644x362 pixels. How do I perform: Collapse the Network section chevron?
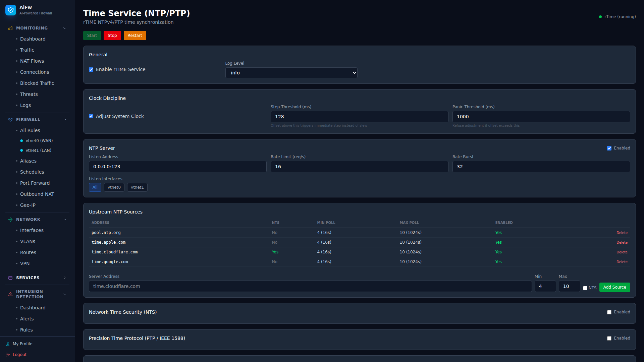[65, 220]
